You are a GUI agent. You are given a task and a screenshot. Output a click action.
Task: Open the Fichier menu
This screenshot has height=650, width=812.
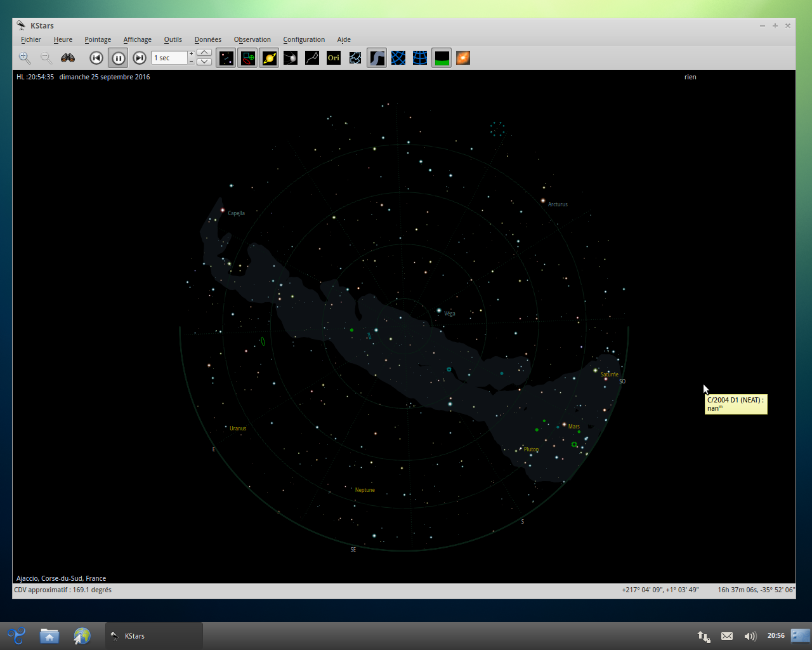[x=31, y=39]
